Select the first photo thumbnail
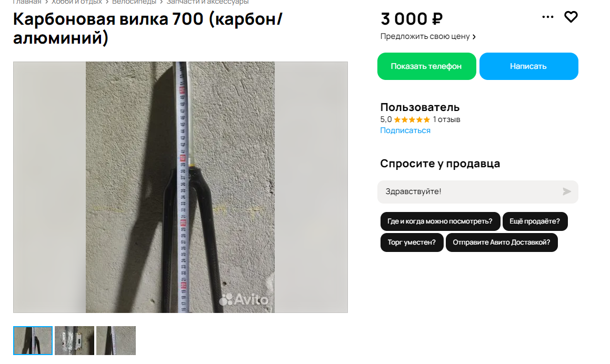This screenshot has height=364, width=610. coord(33,341)
